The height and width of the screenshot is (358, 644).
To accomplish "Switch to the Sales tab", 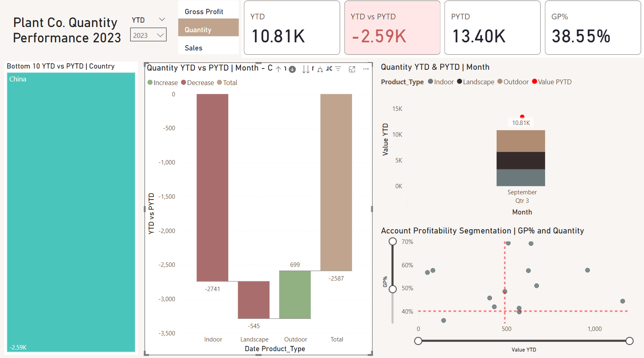I will click(x=194, y=48).
